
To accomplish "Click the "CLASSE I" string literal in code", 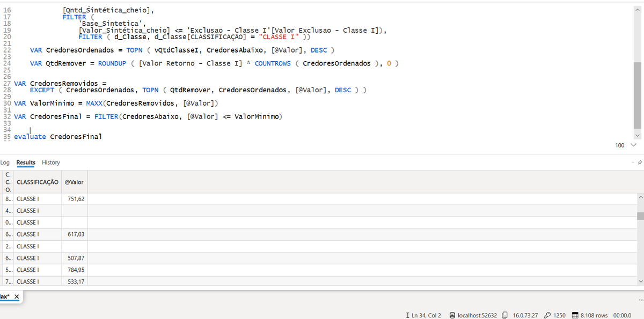I will 278,37.
